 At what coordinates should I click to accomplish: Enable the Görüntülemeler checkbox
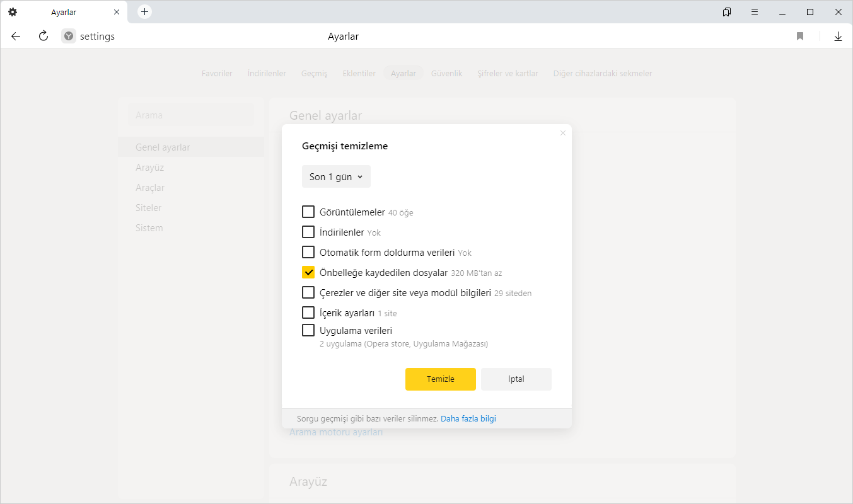pos(308,212)
